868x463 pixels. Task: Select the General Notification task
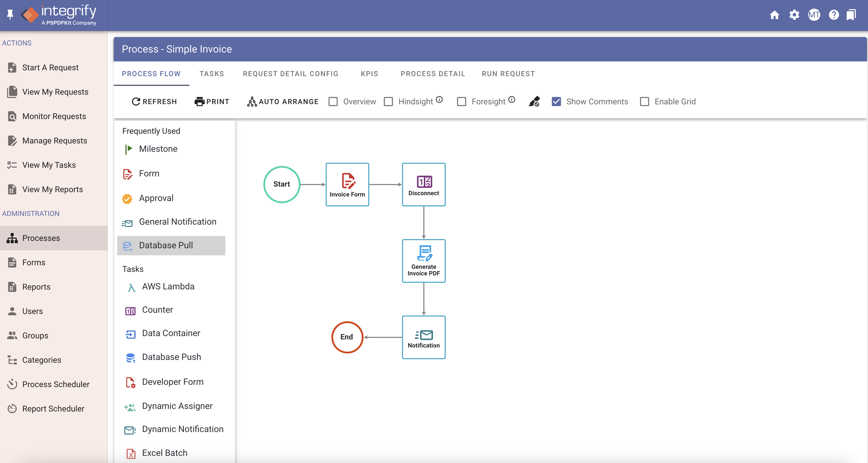point(171,222)
